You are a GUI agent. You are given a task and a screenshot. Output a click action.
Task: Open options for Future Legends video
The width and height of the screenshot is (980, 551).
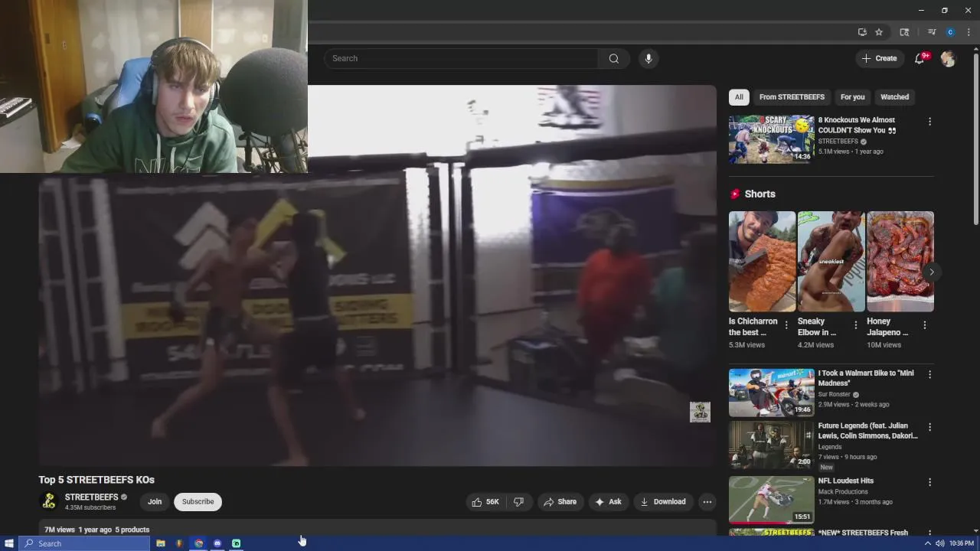(x=929, y=427)
